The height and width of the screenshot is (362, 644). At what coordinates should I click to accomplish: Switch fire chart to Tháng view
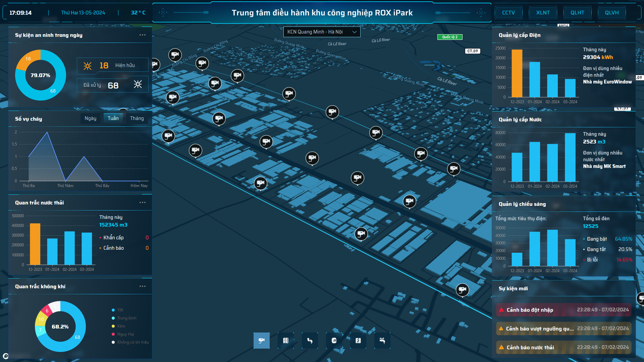tap(137, 118)
